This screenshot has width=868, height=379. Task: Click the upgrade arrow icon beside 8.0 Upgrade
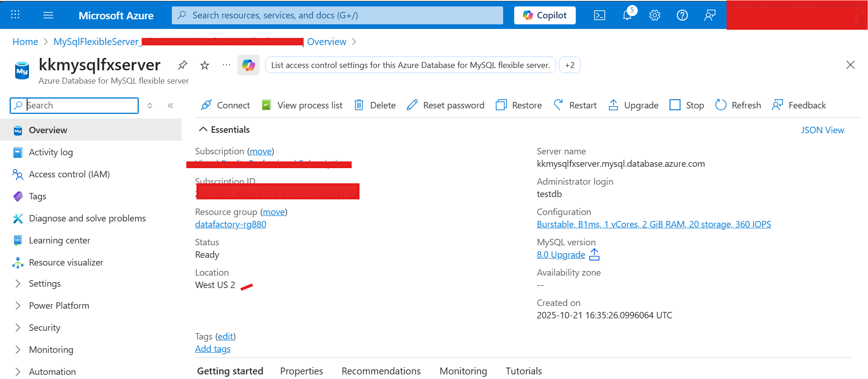click(x=595, y=255)
